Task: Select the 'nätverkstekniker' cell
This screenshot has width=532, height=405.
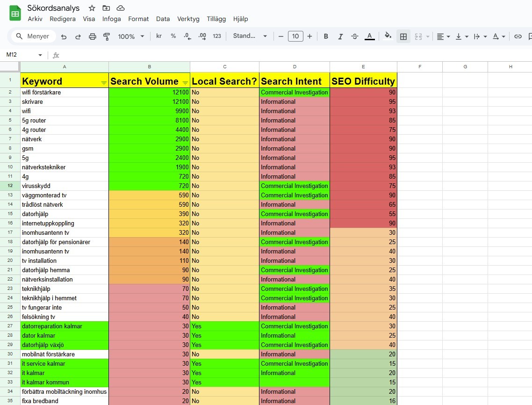Action: [65, 167]
